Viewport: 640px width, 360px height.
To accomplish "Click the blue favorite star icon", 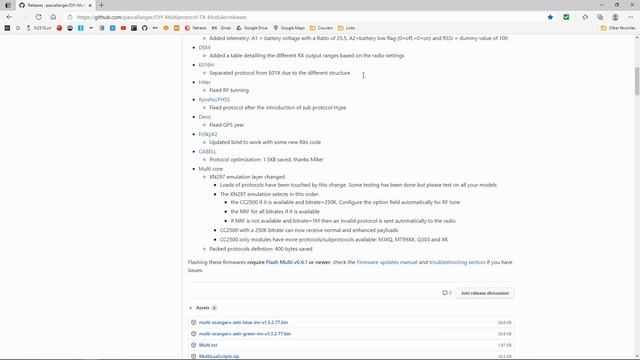I will coord(550,17).
